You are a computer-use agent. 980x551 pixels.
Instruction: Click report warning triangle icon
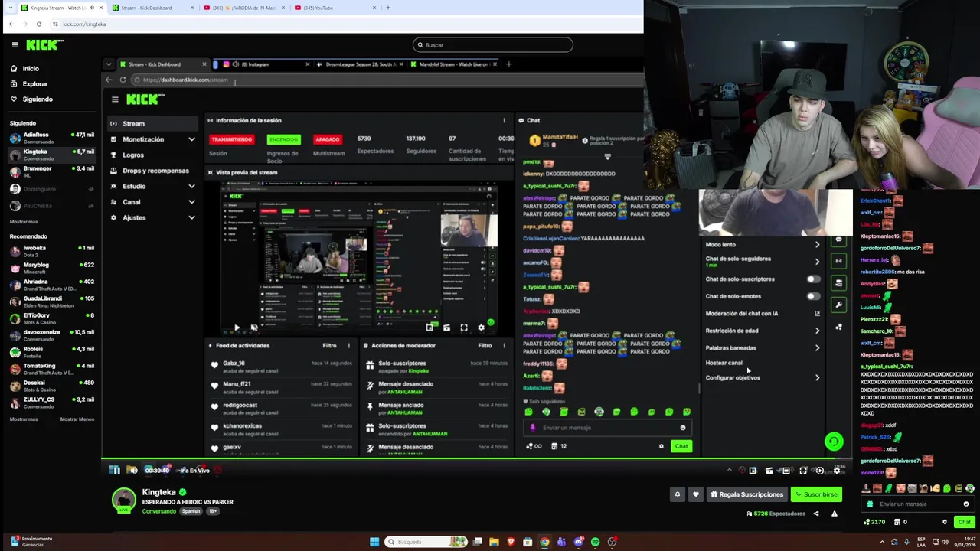pos(835,514)
